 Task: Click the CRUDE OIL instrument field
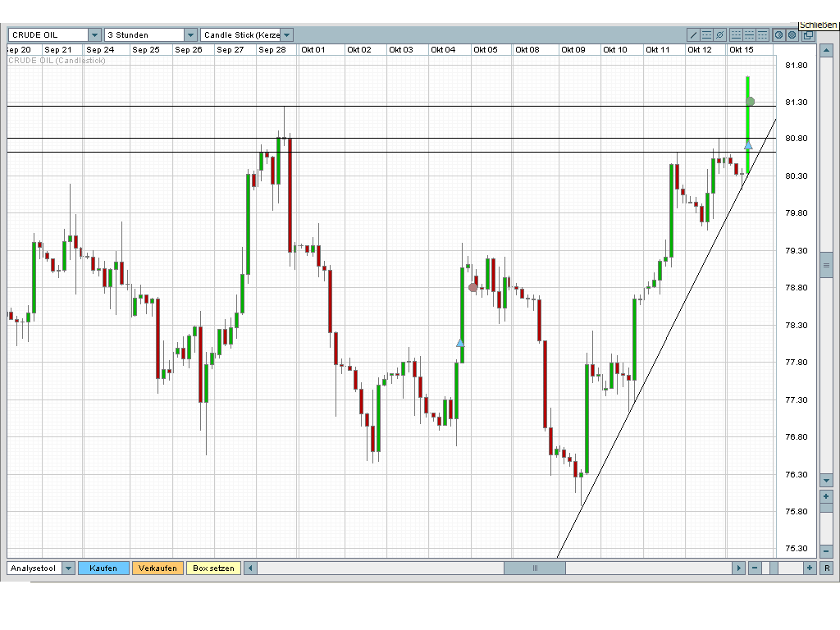(x=48, y=34)
